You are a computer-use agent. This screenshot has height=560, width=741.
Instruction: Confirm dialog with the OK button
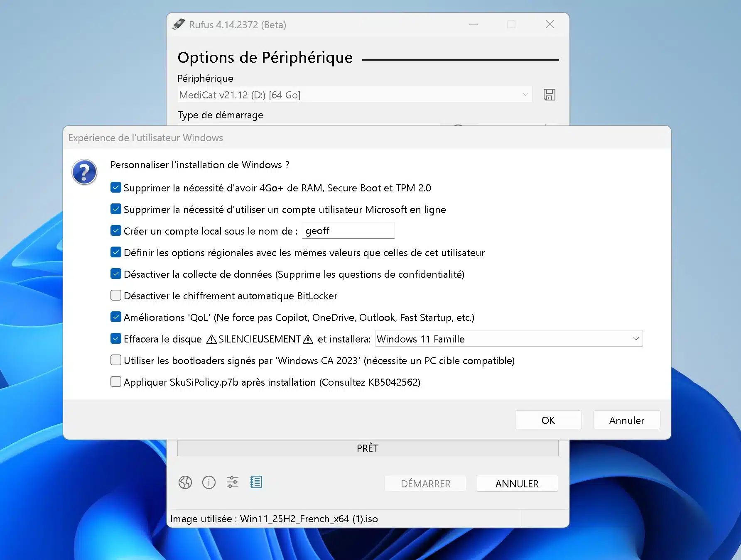tap(548, 420)
